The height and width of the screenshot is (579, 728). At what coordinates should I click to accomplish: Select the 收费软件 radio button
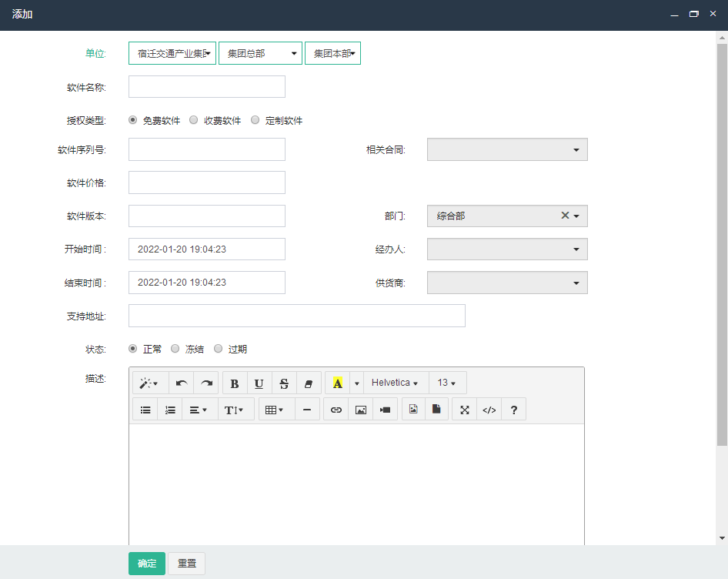pyautogui.click(x=194, y=120)
